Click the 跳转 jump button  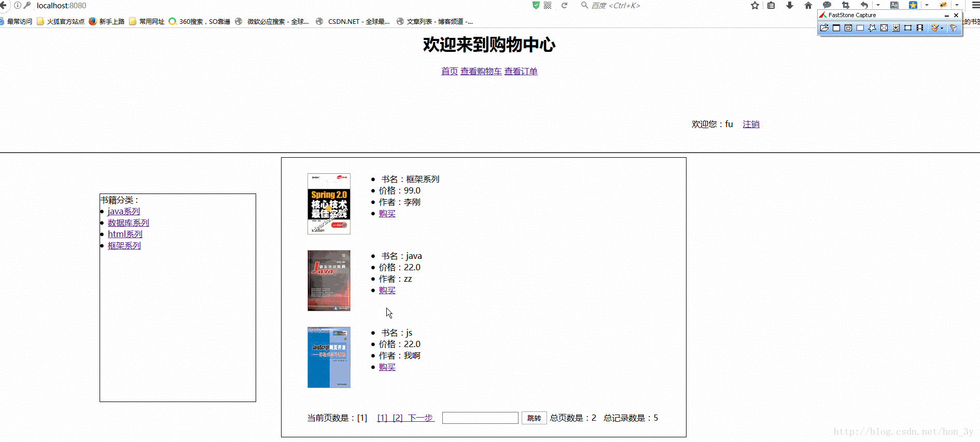[x=534, y=418]
